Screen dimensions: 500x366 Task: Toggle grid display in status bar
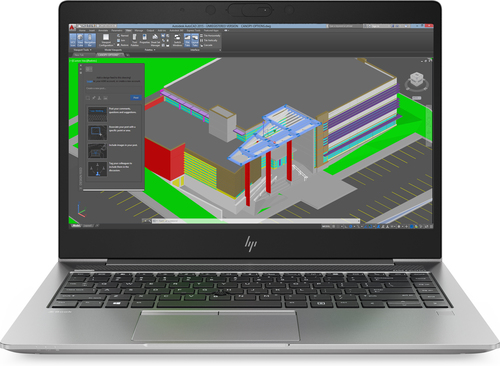[333, 226]
